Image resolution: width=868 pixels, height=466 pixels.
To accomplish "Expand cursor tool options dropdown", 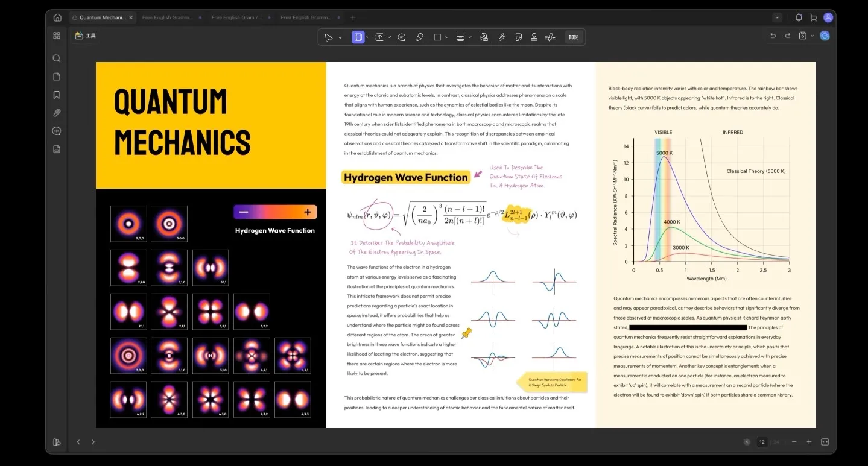I will pos(340,37).
